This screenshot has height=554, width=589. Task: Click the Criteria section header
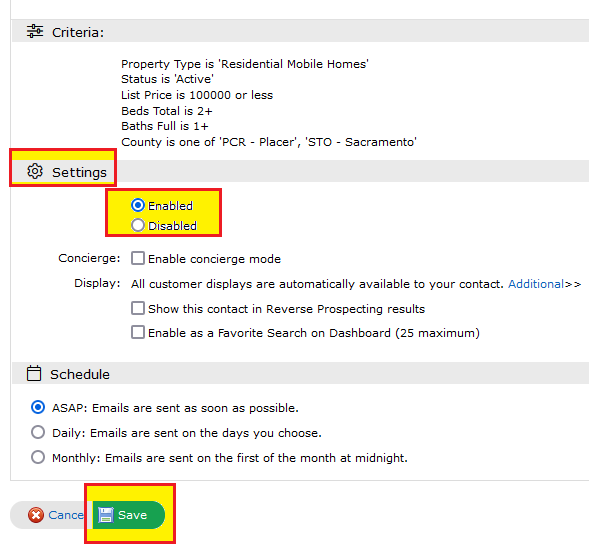pos(301,31)
